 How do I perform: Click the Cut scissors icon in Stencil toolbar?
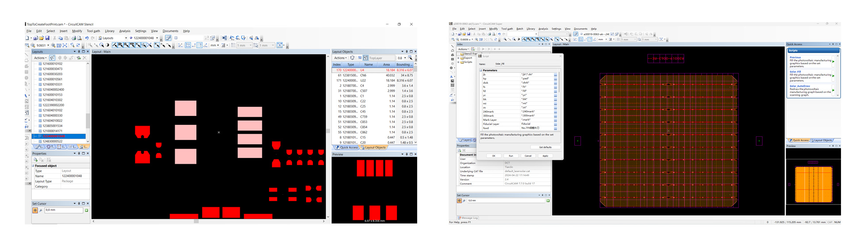(54, 38)
